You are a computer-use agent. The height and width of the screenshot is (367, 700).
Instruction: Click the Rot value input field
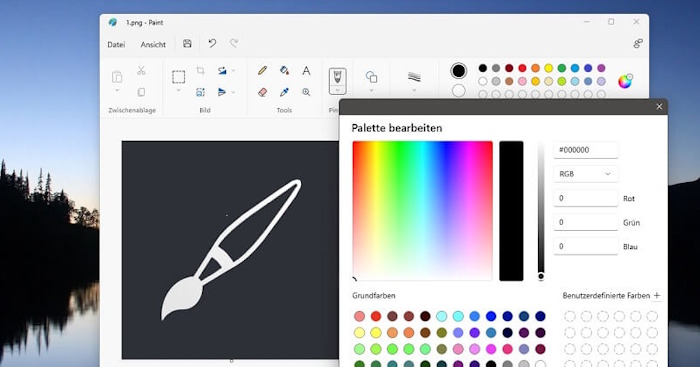tap(585, 198)
